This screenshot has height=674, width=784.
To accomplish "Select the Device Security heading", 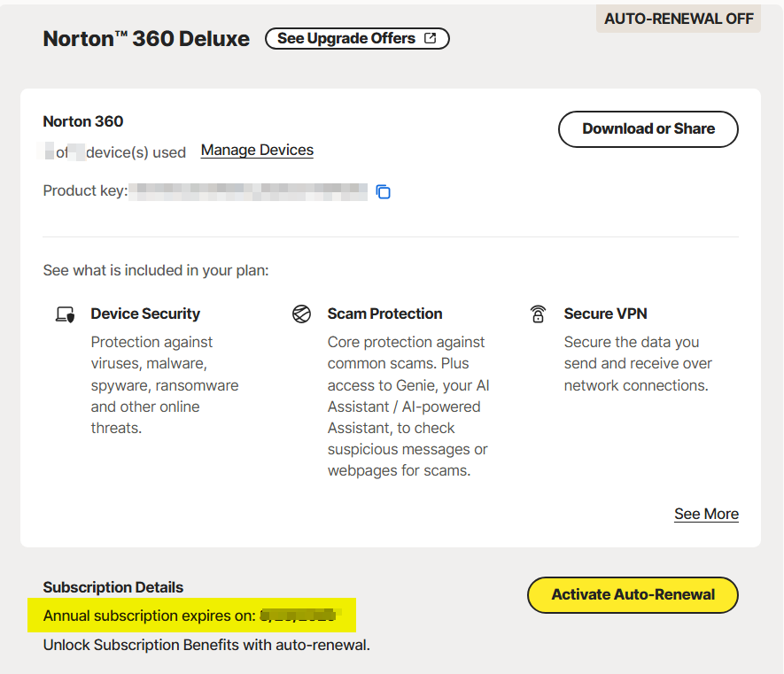I will click(x=145, y=314).
